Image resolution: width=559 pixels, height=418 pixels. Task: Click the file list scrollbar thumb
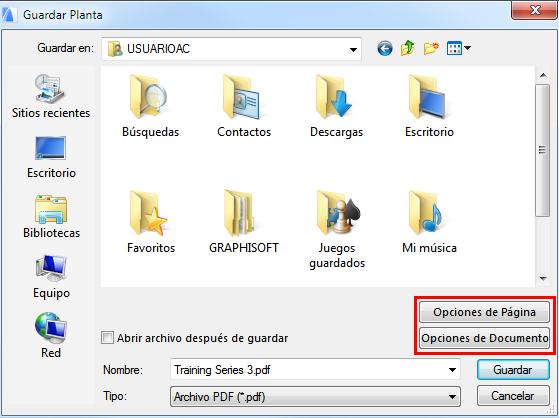click(543, 150)
